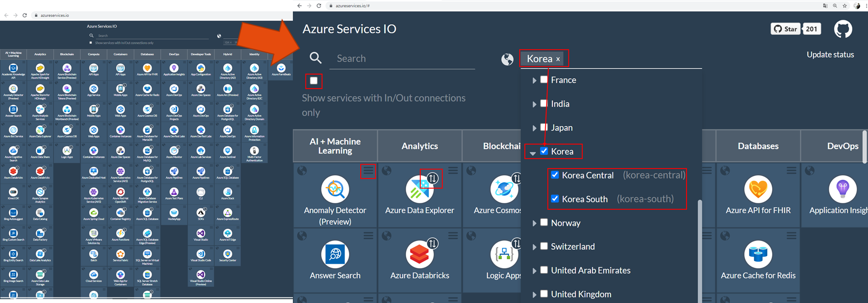Select App Configuration in left window
This screenshot has width=868, height=303.
[201, 70]
